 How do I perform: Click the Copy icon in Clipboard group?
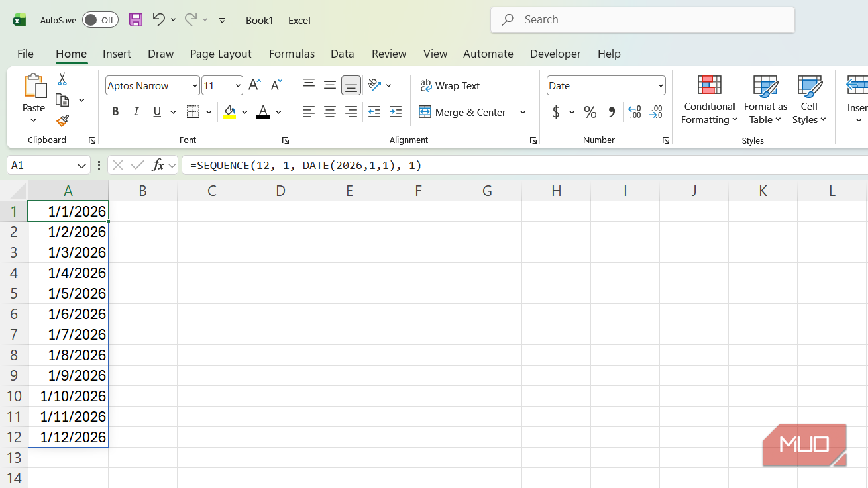tap(62, 100)
